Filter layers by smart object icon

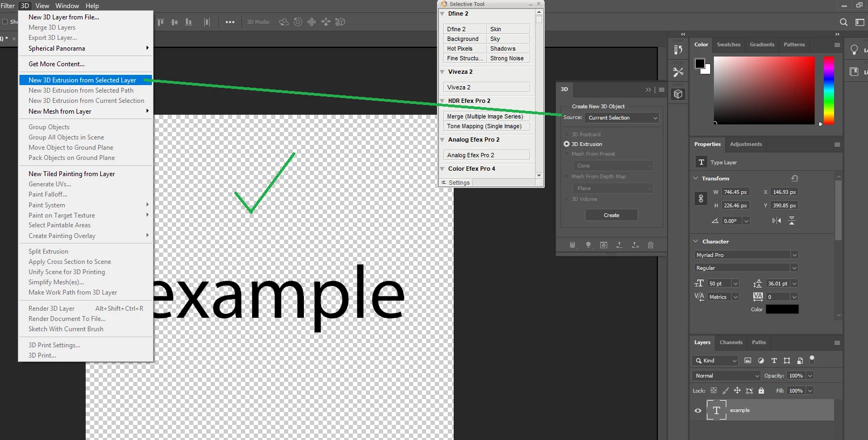click(800, 361)
